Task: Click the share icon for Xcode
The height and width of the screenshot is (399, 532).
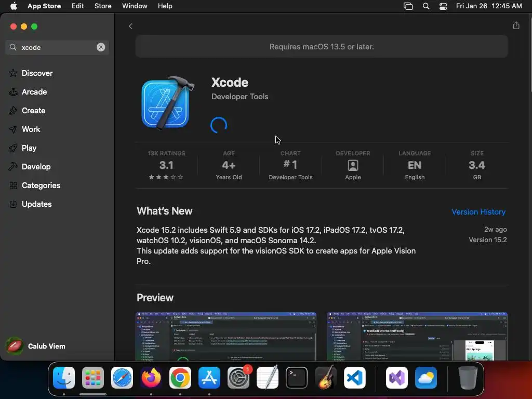Action: (x=516, y=25)
